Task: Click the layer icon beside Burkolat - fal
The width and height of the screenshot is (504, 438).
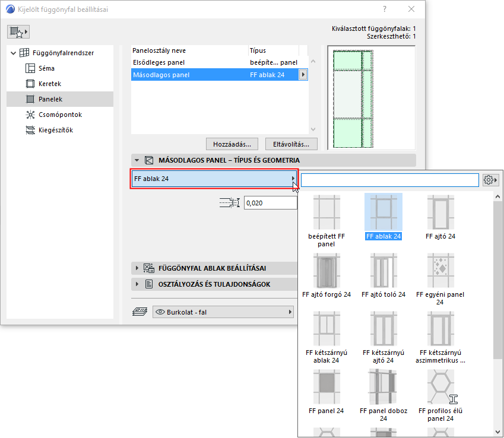Action: coord(140,312)
